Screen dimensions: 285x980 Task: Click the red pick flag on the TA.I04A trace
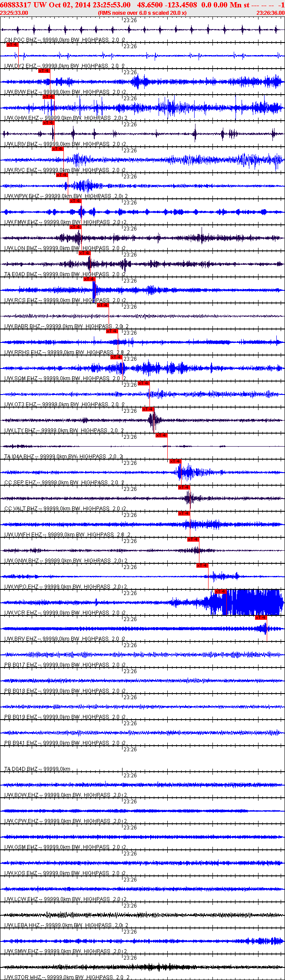pyautogui.click(x=162, y=435)
